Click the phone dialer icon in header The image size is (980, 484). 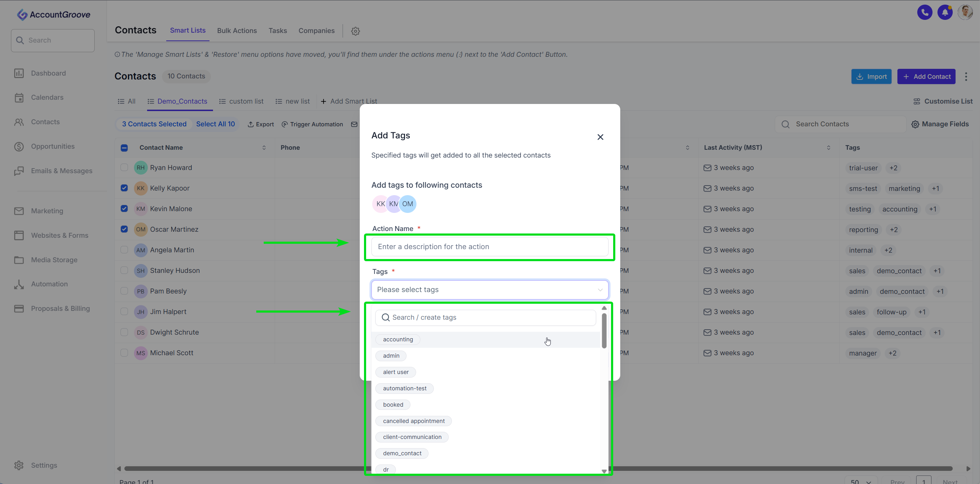tap(924, 12)
